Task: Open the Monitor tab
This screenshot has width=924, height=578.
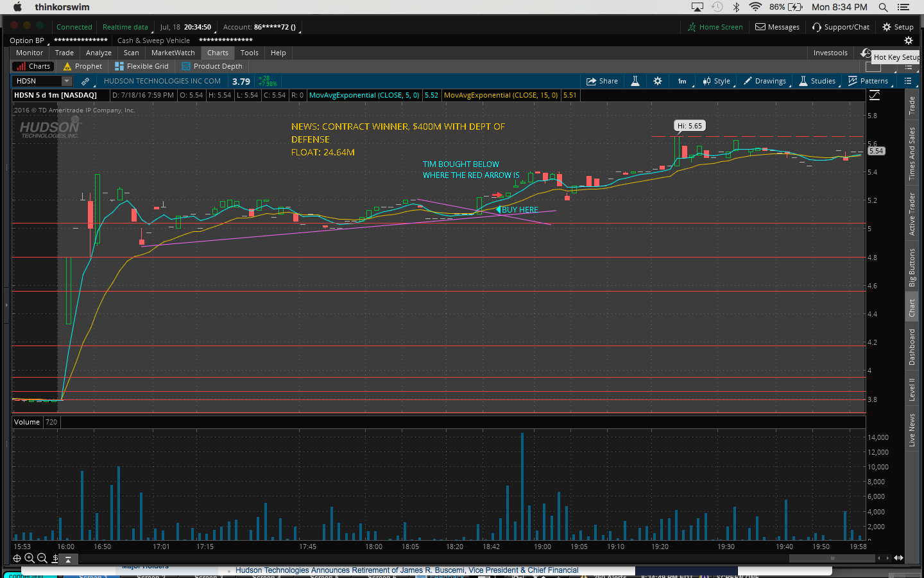Action: tap(30, 53)
